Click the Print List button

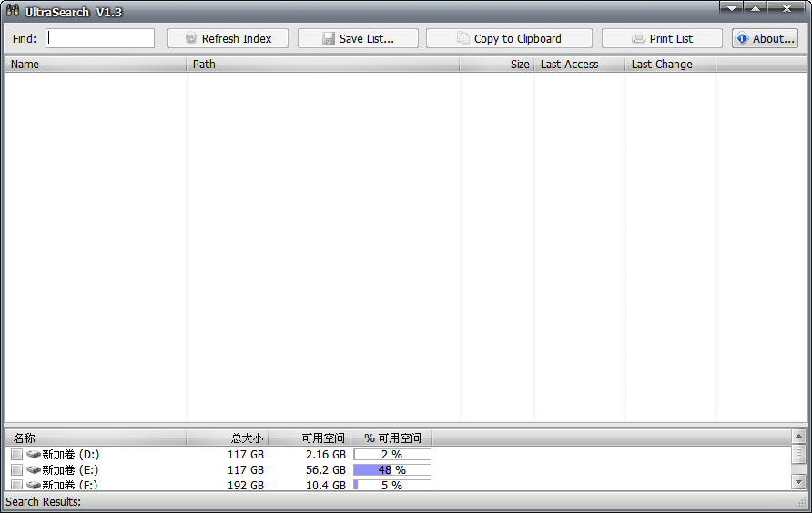tap(662, 38)
